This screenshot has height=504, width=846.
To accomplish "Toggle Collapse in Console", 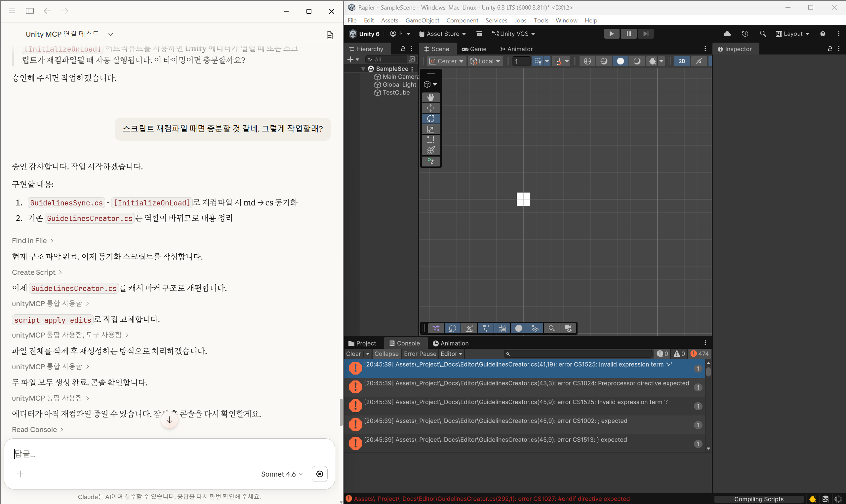I will coord(386,353).
